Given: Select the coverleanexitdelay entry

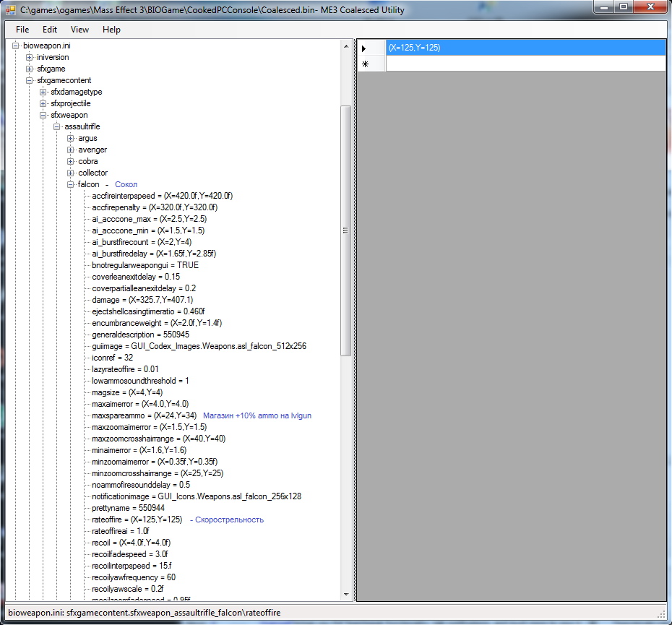Looking at the screenshot, I should (136, 277).
